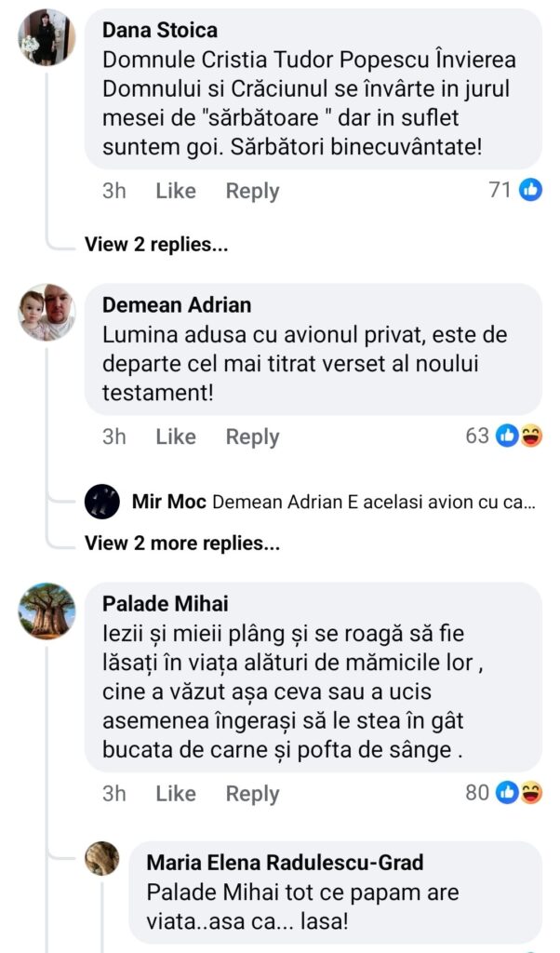This screenshot has height=953, width=560.
Task: Open Palade Mihai's baobab tree avatar
Action: click(x=47, y=611)
